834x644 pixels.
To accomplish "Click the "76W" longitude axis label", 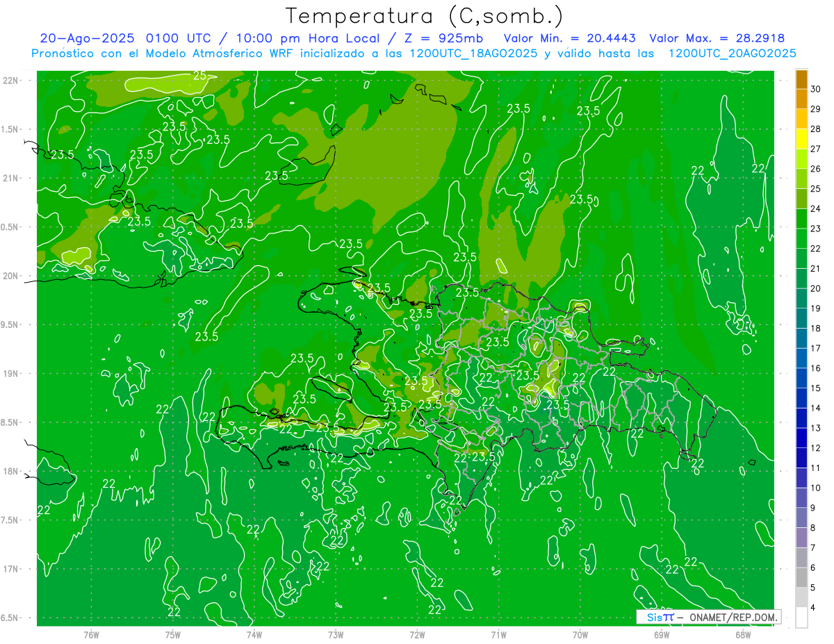I will [x=91, y=634].
